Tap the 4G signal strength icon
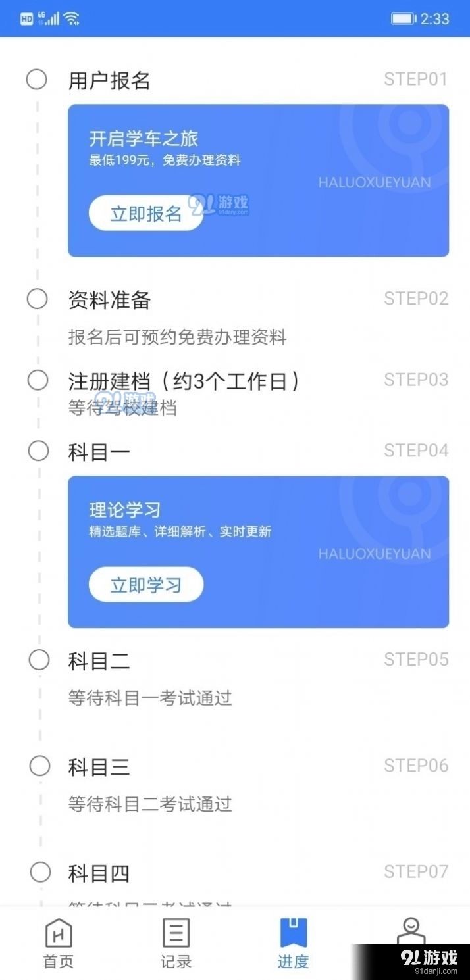This screenshot has height=980, width=470. click(49, 18)
